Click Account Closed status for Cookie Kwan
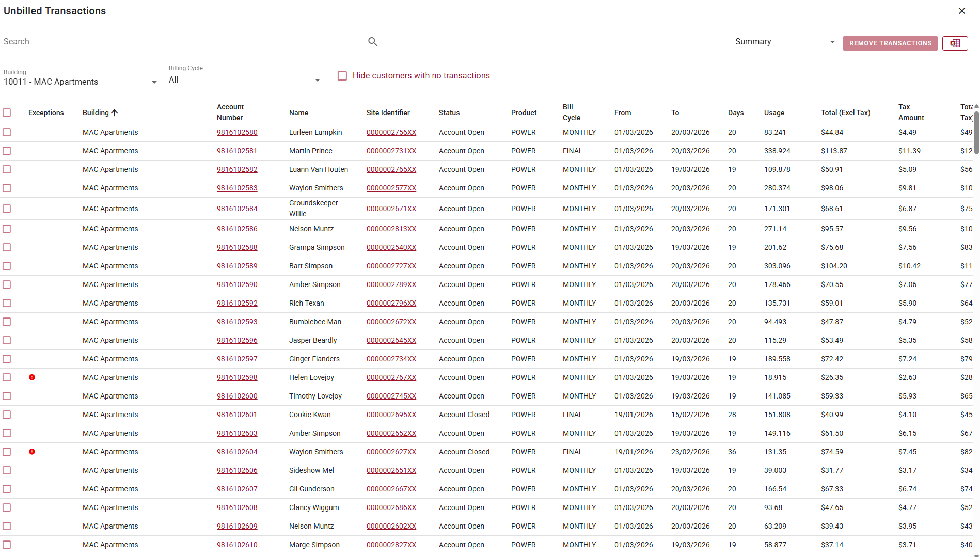 click(464, 415)
